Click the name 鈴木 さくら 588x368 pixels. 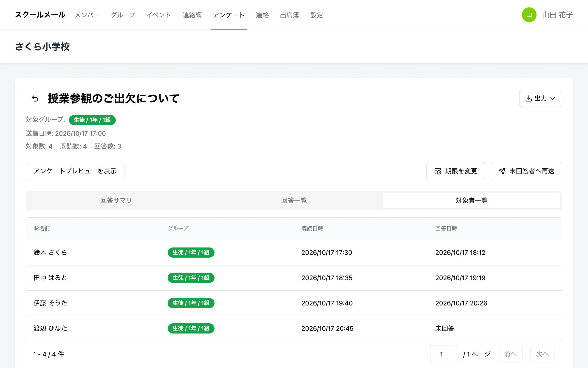click(50, 252)
